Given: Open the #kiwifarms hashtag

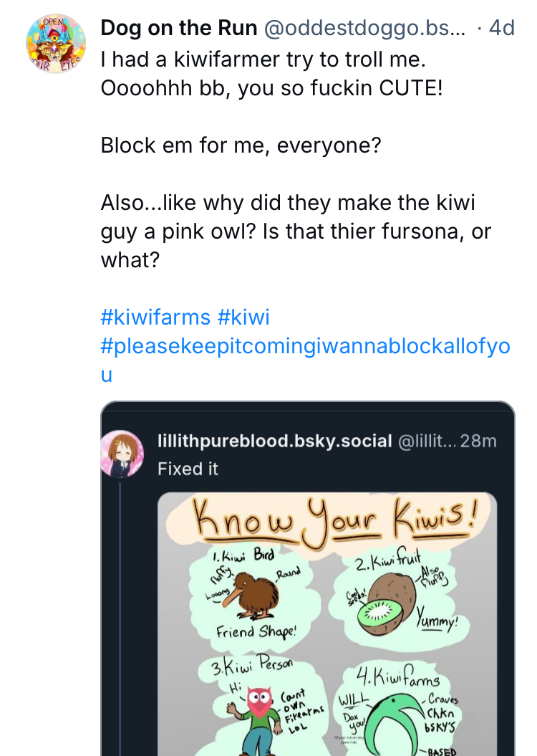Looking at the screenshot, I should pyautogui.click(x=156, y=317).
